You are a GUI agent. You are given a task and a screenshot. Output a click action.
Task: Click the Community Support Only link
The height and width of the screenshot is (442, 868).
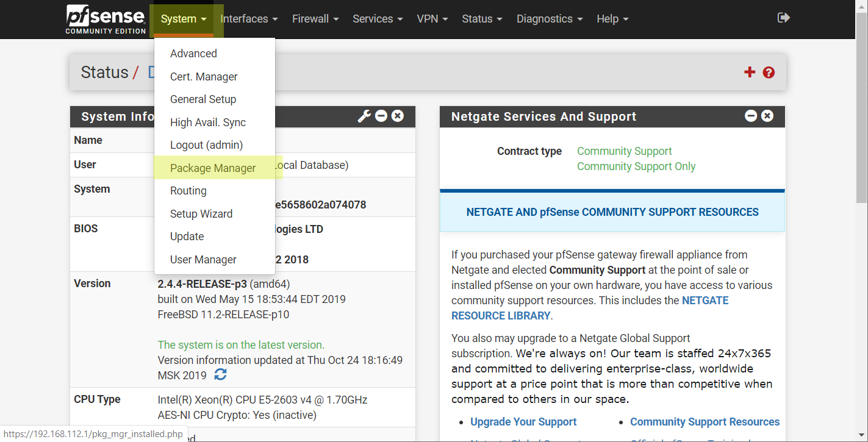pyautogui.click(x=636, y=166)
